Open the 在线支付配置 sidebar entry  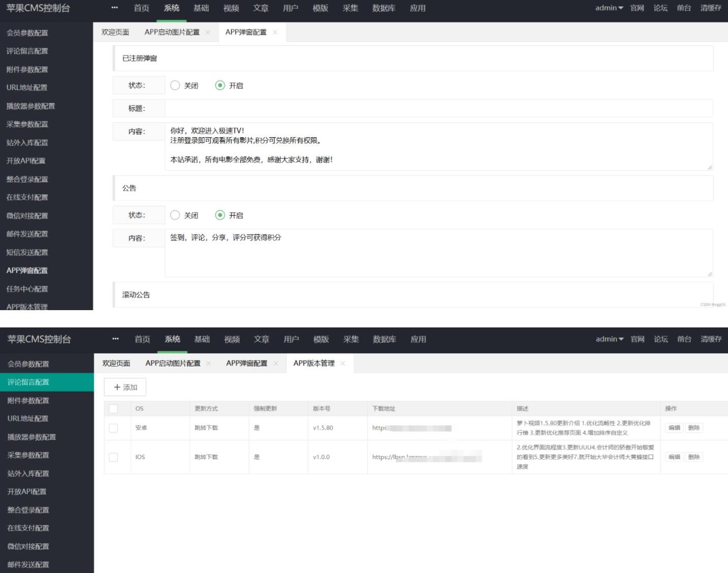tap(28, 197)
